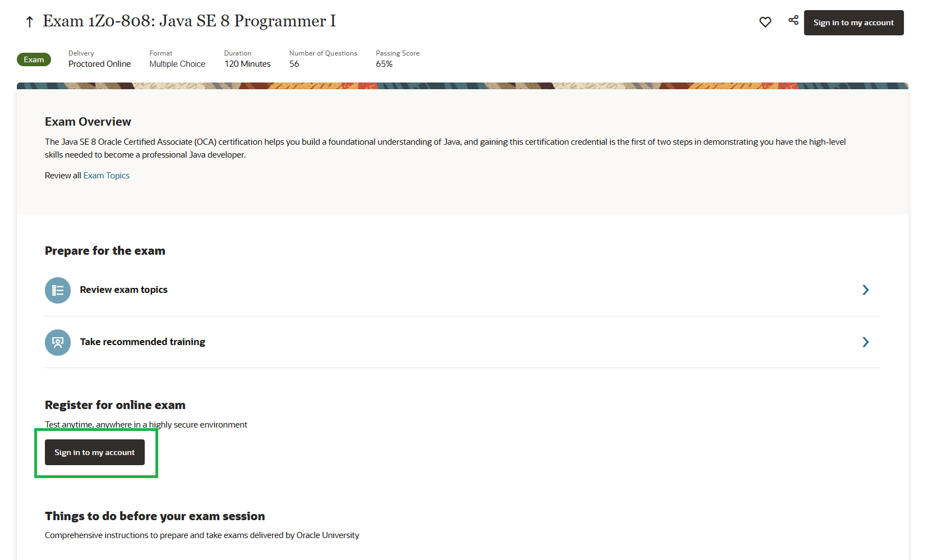Click the heart icon to favorite this exam
Screen dimensions: 928x560
click(765, 22)
